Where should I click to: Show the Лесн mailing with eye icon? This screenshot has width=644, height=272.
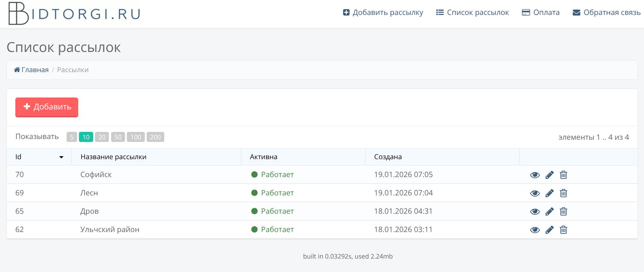click(535, 193)
